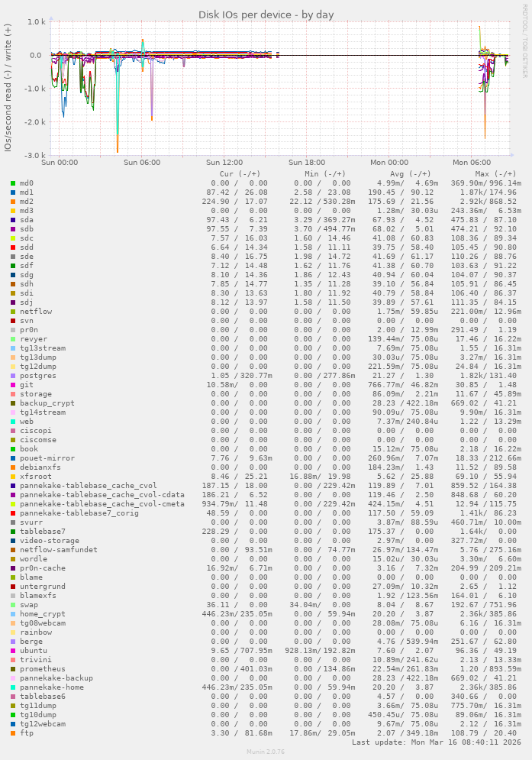Click the sdj legend entry
This screenshot has width=532, height=760.
coord(27,302)
